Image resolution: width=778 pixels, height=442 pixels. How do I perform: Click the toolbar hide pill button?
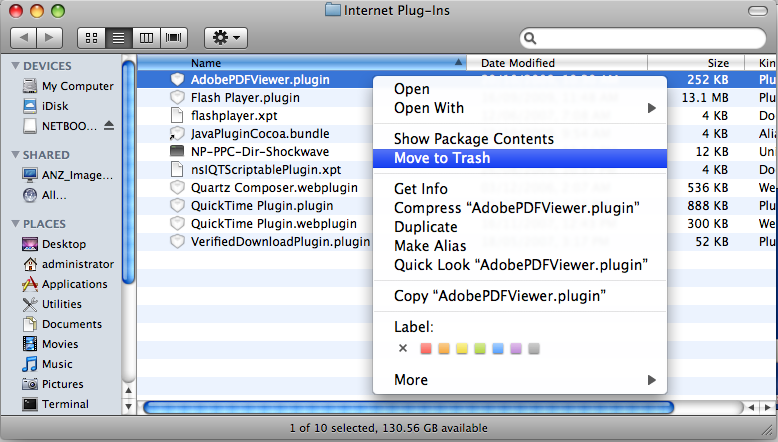(x=757, y=11)
